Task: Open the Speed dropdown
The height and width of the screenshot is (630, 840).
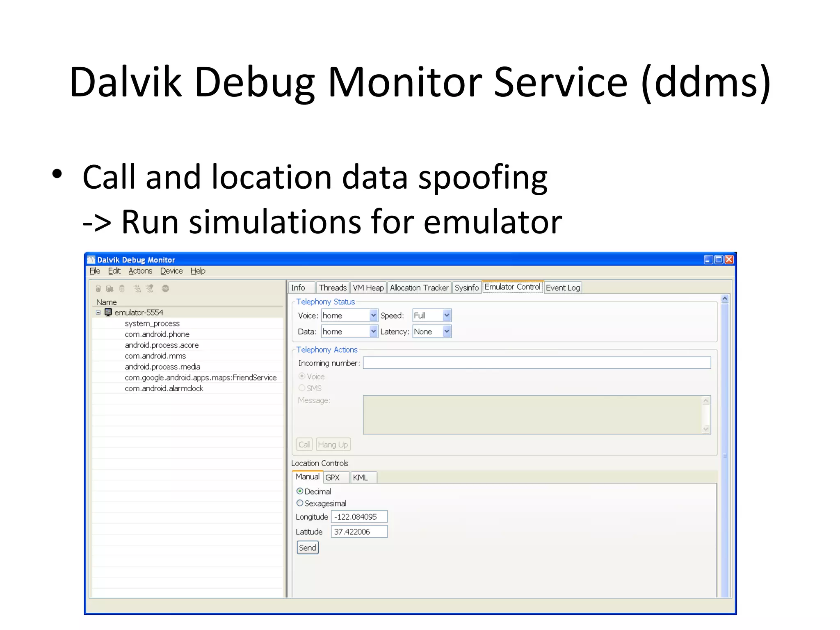Action: tap(432, 315)
